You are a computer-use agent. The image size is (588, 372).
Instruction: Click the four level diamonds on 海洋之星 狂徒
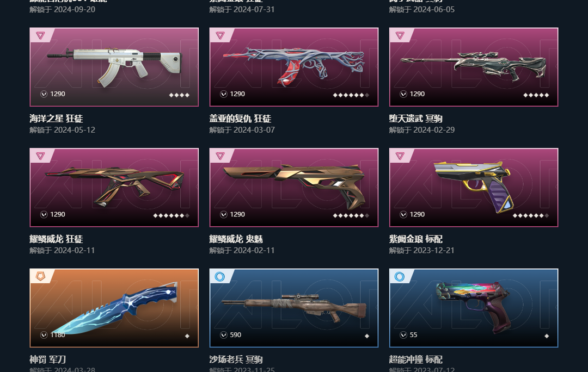click(x=179, y=95)
